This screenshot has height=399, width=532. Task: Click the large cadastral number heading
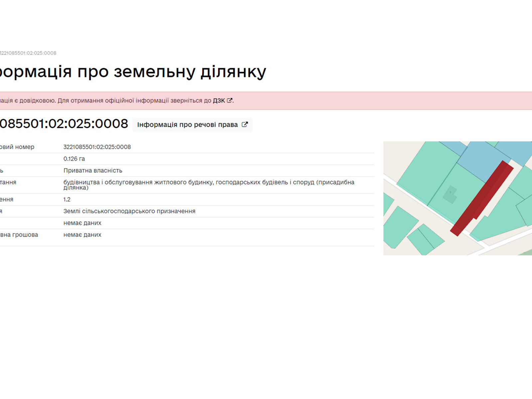coord(63,124)
